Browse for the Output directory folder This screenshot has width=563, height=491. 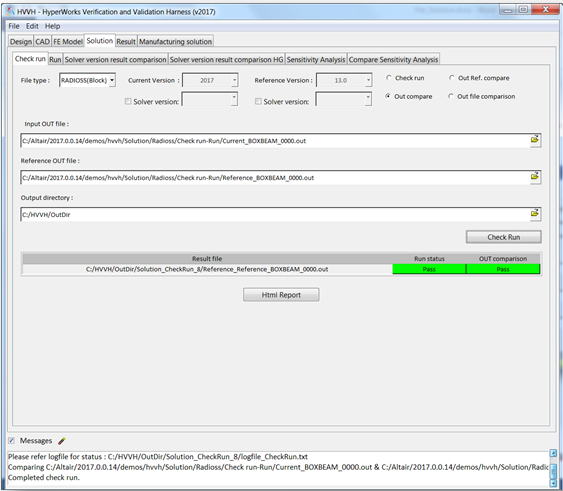coord(535,213)
